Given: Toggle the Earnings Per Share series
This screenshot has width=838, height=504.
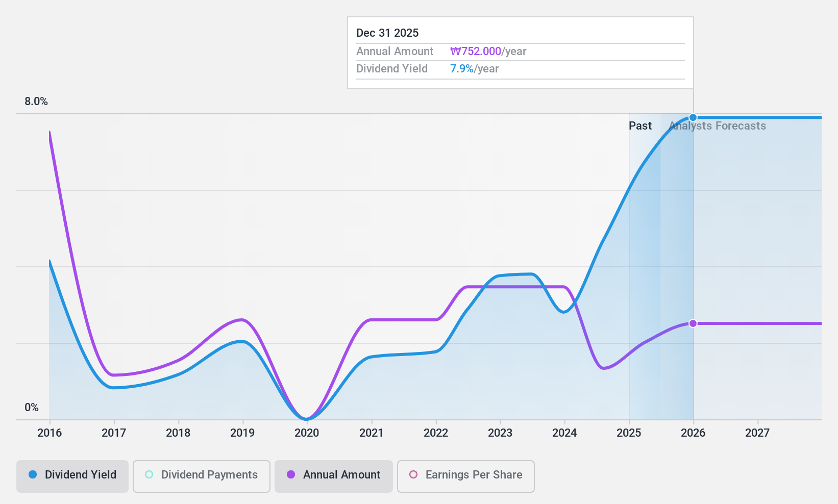Looking at the screenshot, I should point(466,476).
